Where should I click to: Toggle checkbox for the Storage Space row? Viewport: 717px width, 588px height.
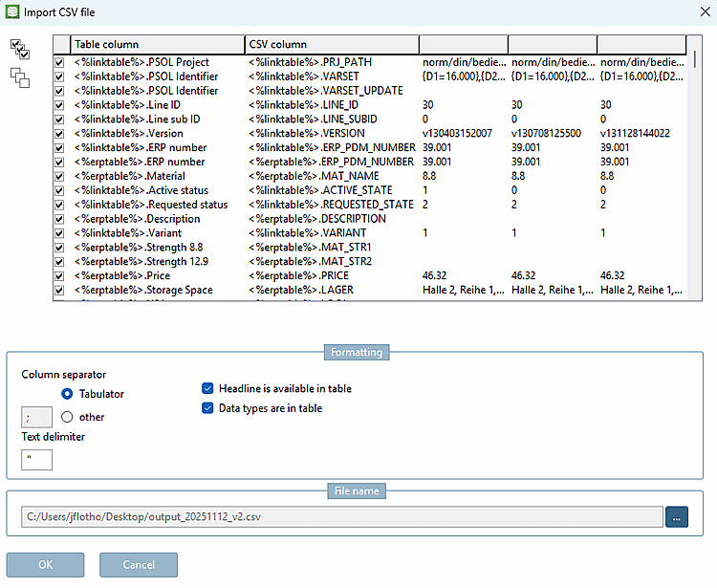(59, 290)
